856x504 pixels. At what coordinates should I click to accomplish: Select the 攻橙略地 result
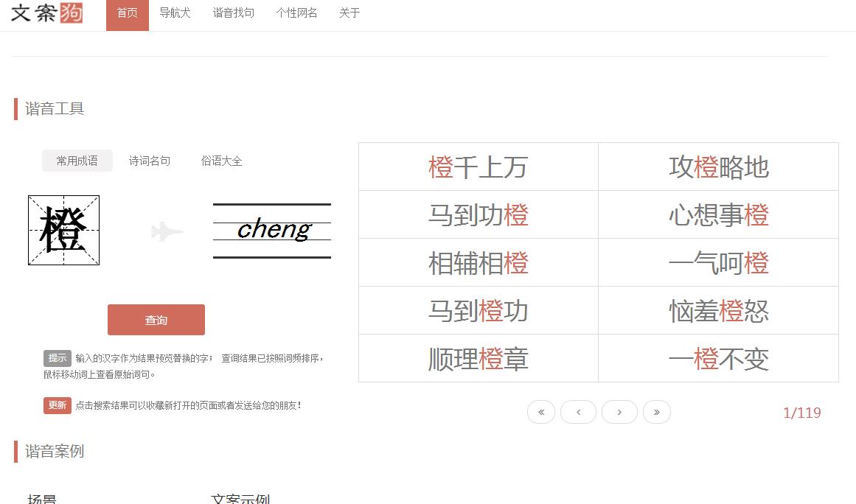point(717,167)
